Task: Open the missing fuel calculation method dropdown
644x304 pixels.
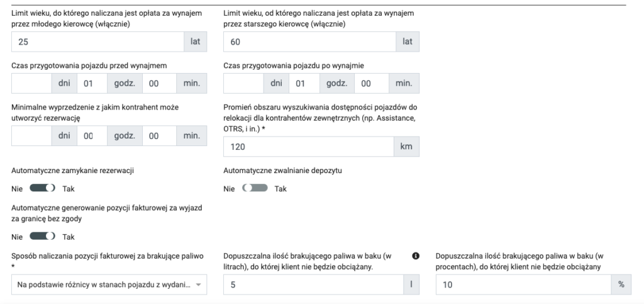Action: [x=104, y=285]
